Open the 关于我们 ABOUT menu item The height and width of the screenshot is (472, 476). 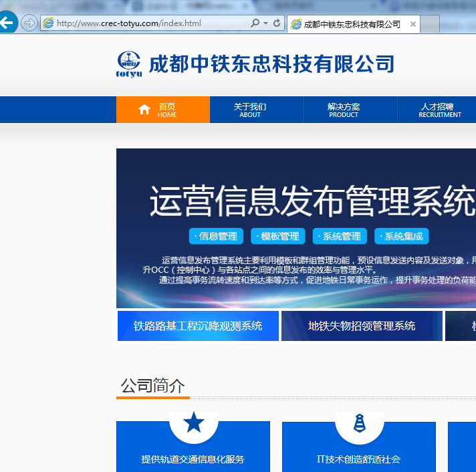pyautogui.click(x=257, y=110)
